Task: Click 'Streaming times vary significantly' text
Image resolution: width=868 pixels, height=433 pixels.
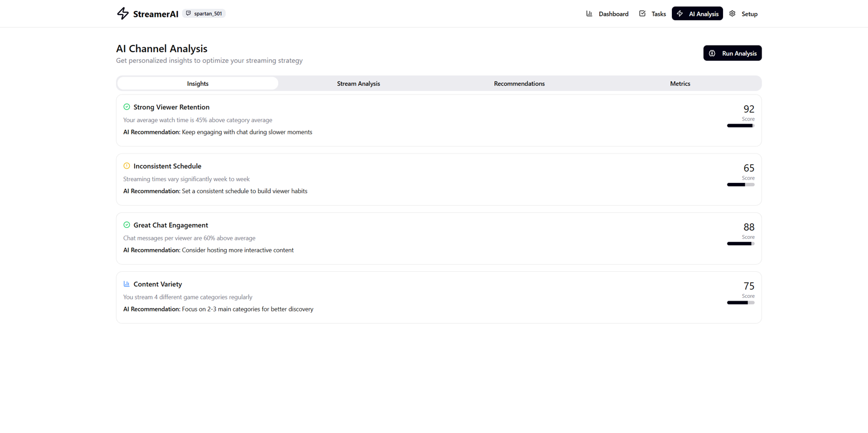Action: (186, 179)
